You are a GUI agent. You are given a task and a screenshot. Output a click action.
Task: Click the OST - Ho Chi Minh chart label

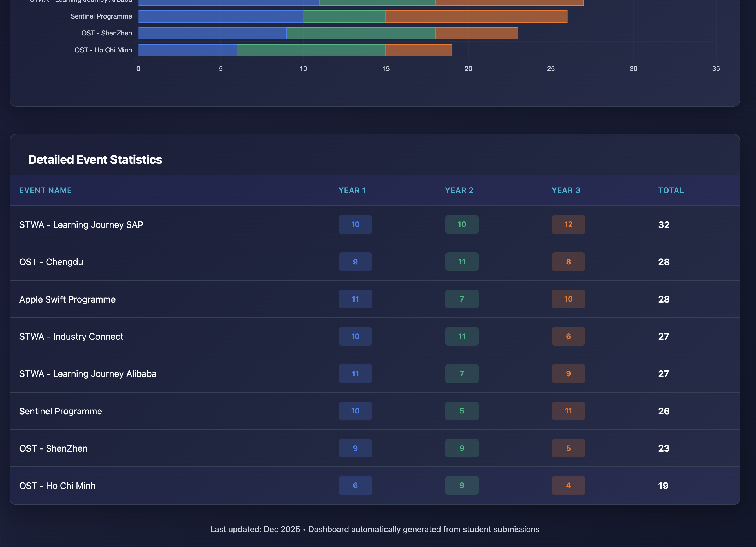(x=103, y=50)
